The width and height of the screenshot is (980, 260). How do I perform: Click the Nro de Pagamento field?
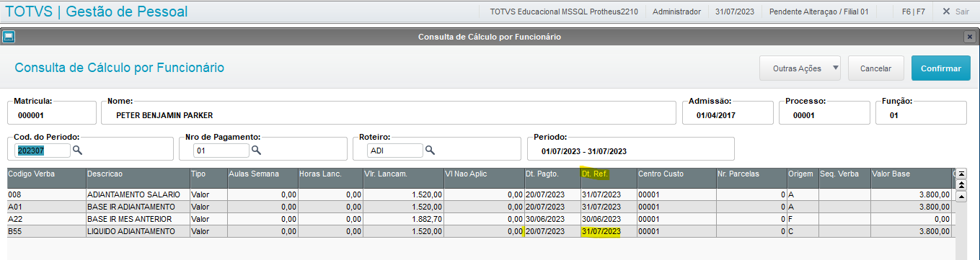click(x=221, y=151)
